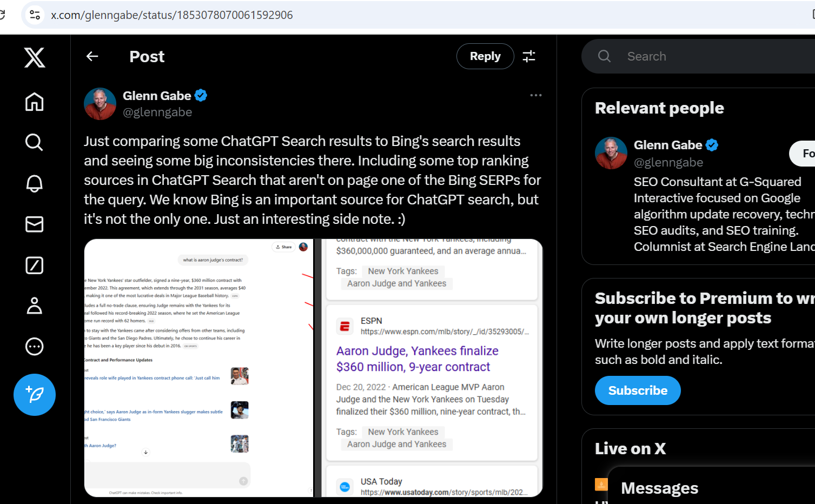The width and height of the screenshot is (815, 504).
Task: Click the magnifier icon in search box
Action: [x=604, y=56]
